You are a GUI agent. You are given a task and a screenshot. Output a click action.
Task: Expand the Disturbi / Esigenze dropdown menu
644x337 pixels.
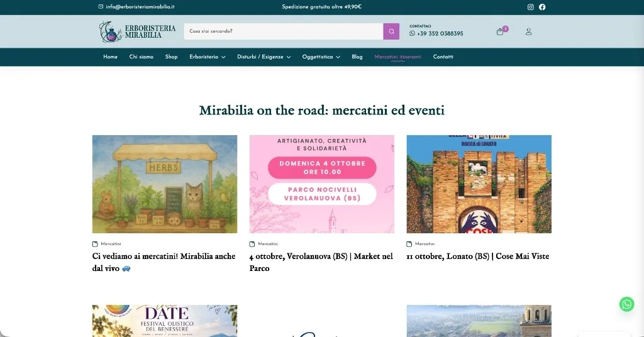pyautogui.click(x=264, y=57)
